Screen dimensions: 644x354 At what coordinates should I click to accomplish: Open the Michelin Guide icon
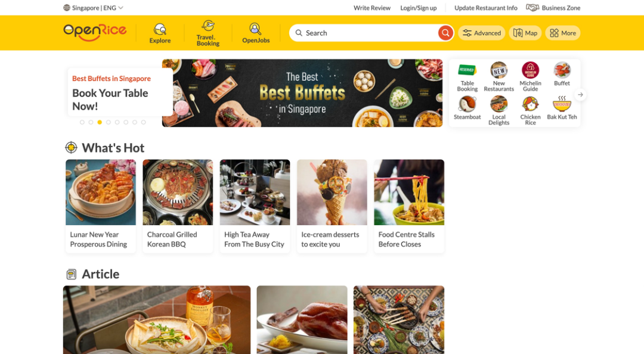pyautogui.click(x=530, y=70)
